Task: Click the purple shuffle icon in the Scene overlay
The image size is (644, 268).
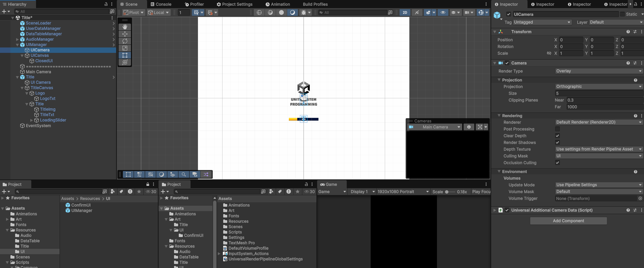Action: (x=206, y=174)
